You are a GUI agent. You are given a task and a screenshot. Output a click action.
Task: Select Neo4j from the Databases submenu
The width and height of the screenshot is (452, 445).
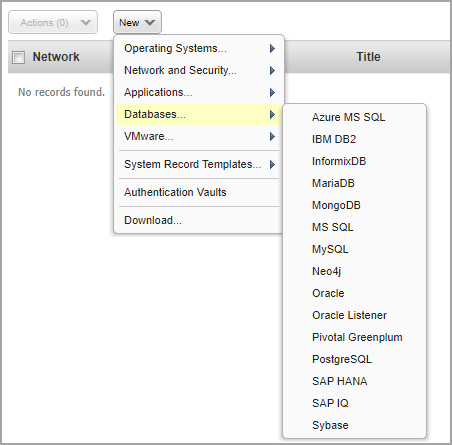tap(354, 271)
